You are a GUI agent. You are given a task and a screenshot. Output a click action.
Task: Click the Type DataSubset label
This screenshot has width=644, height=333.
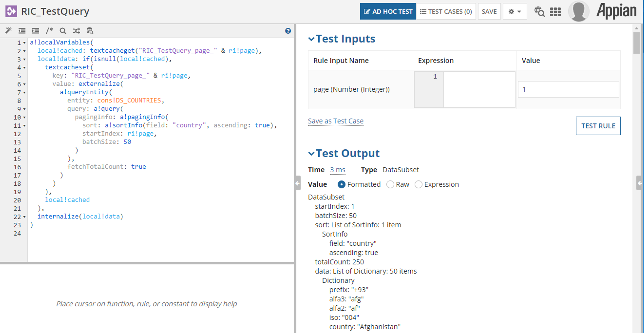coord(390,170)
